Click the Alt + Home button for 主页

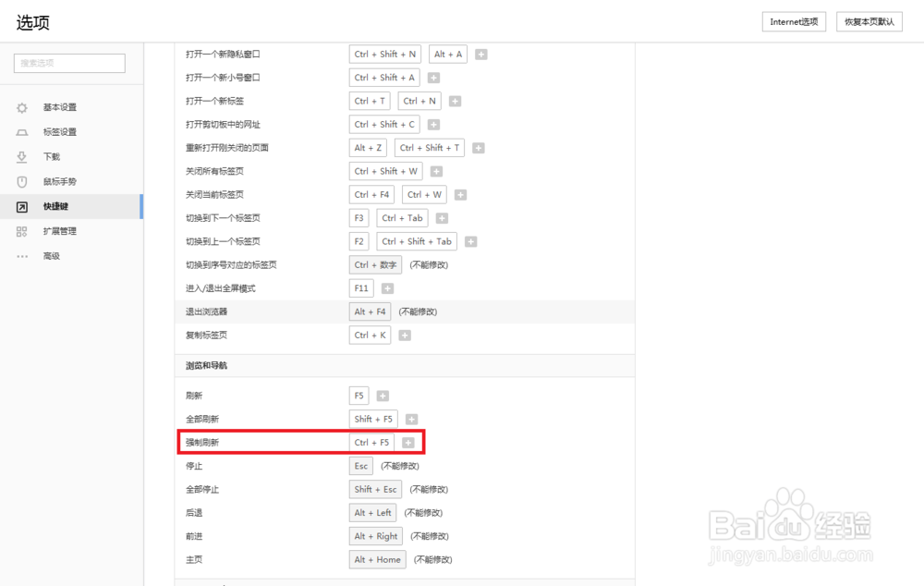(377, 559)
